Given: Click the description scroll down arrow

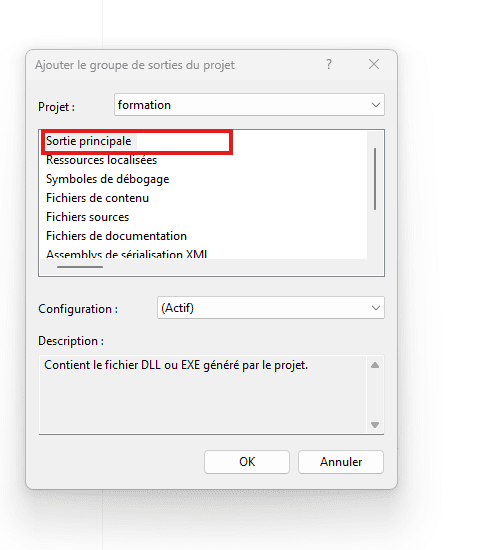Looking at the screenshot, I should click(x=375, y=425).
